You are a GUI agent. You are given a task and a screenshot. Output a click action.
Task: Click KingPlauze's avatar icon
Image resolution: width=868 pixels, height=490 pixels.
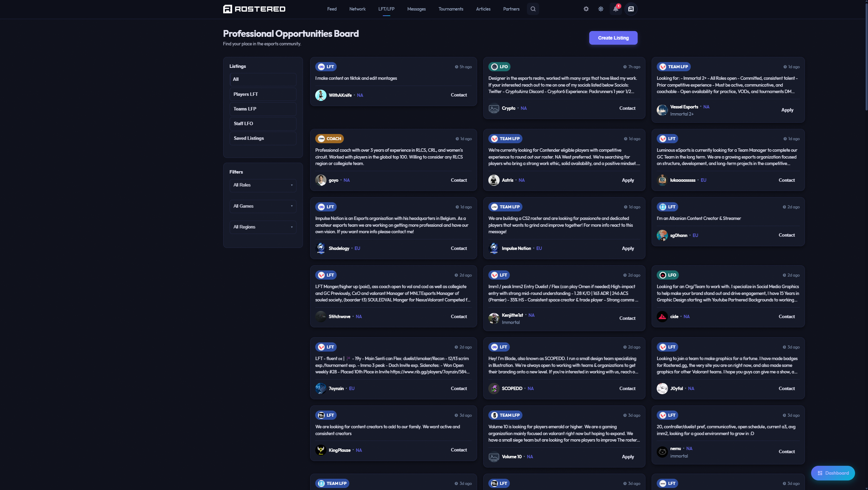coord(321,450)
